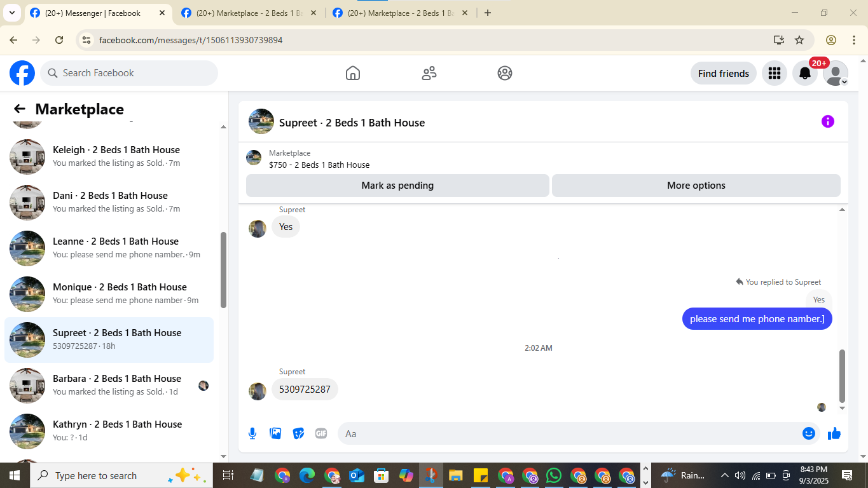The width and height of the screenshot is (868, 488).
Task: Open the Barbara conversation
Action: point(109,386)
